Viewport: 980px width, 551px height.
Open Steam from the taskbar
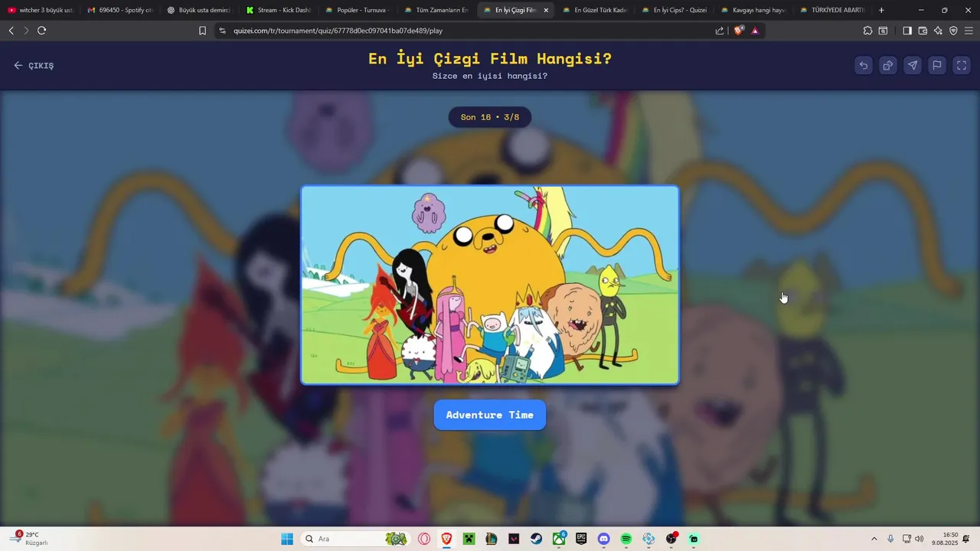[536, 539]
